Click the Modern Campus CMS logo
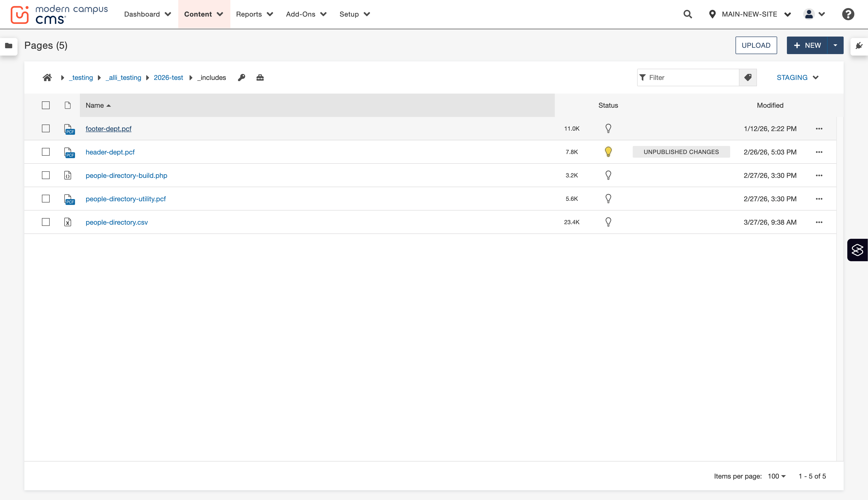Viewport: 868px width, 500px height. point(59,14)
